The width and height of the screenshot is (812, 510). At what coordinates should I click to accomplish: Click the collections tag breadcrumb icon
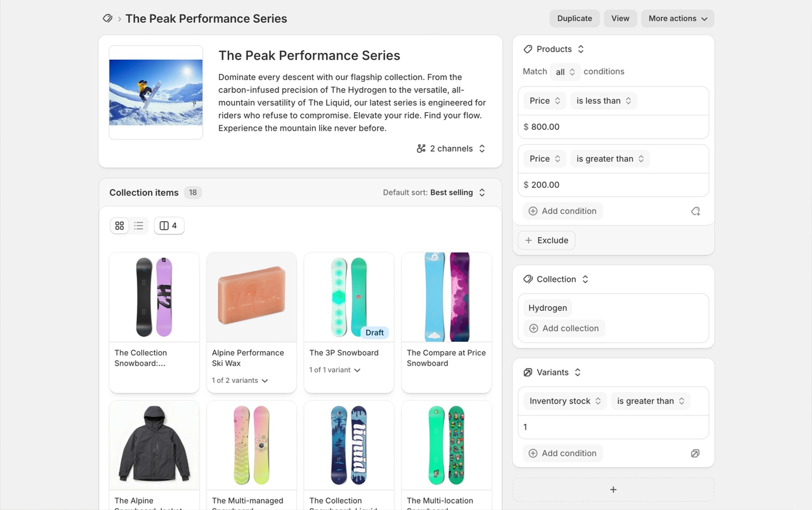pyautogui.click(x=107, y=18)
